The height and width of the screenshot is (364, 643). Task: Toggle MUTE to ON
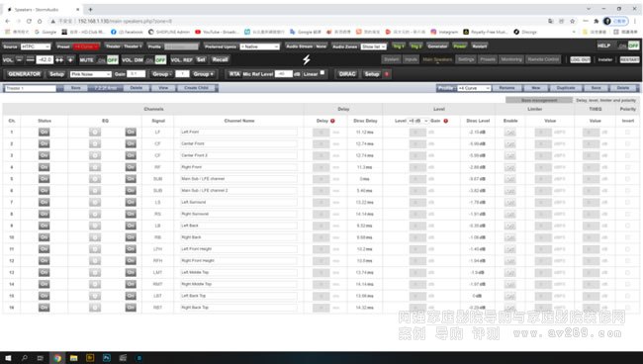click(x=102, y=60)
